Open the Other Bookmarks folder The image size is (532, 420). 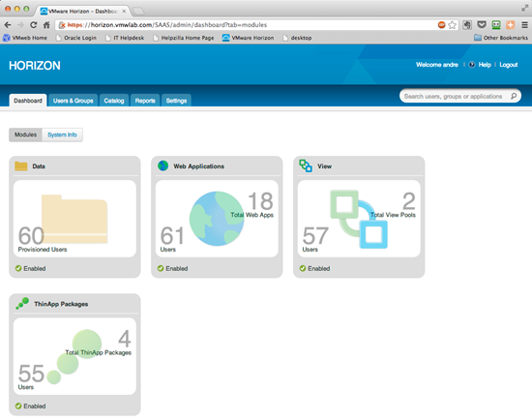coord(501,38)
